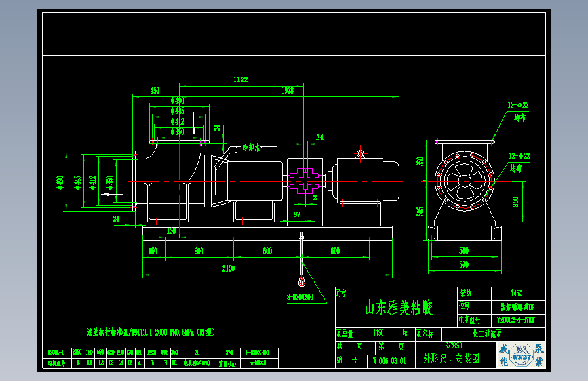
Task: Click the vertical φ412 dimension on inlet flange
Action: tap(92, 182)
